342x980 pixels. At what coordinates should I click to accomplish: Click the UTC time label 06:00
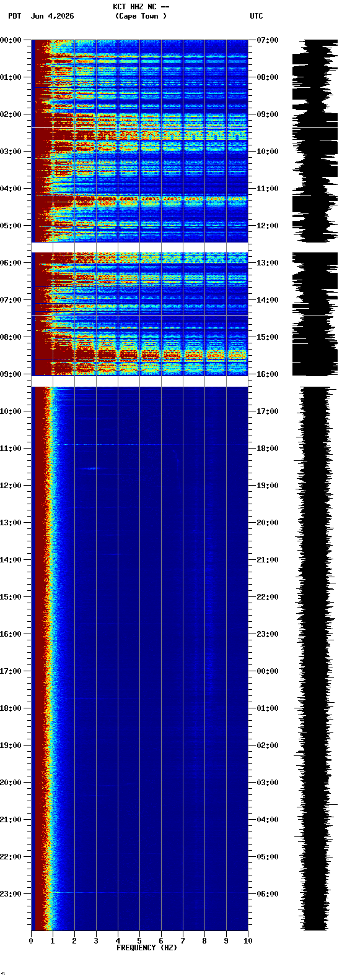tap(268, 894)
